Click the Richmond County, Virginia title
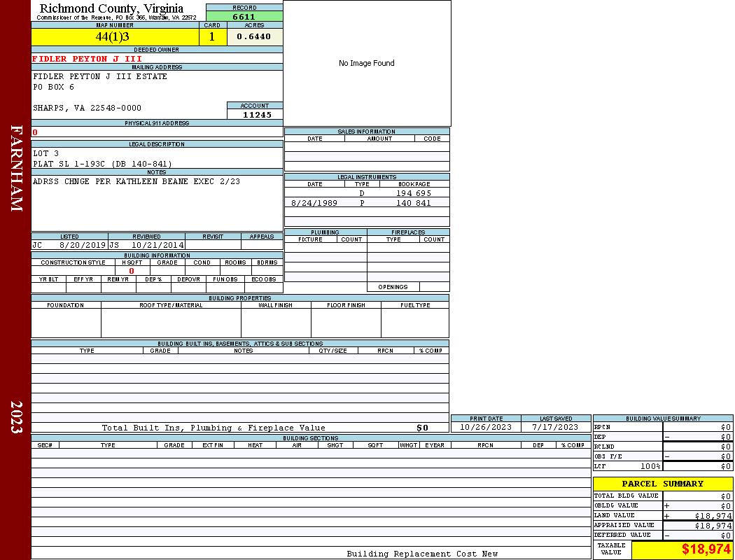The width and height of the screenshot is (735, 560). (x=111, y=8)
